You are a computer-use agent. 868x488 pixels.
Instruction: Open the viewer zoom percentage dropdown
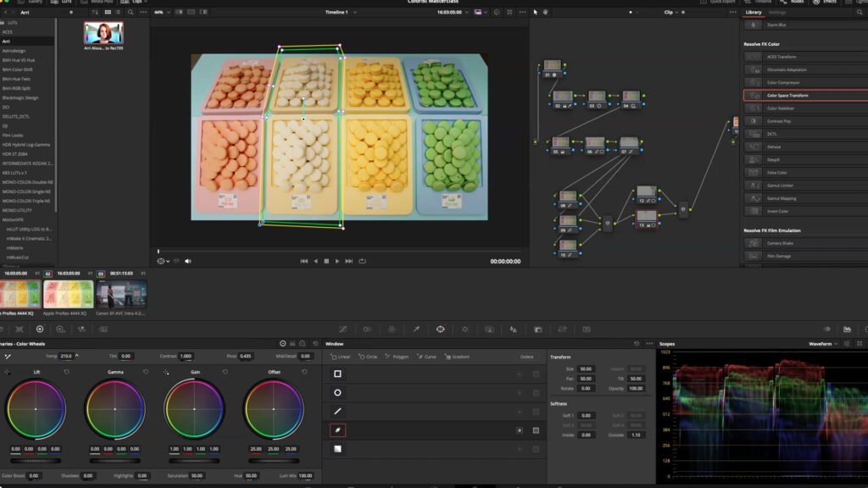click(x=162, y=12)
